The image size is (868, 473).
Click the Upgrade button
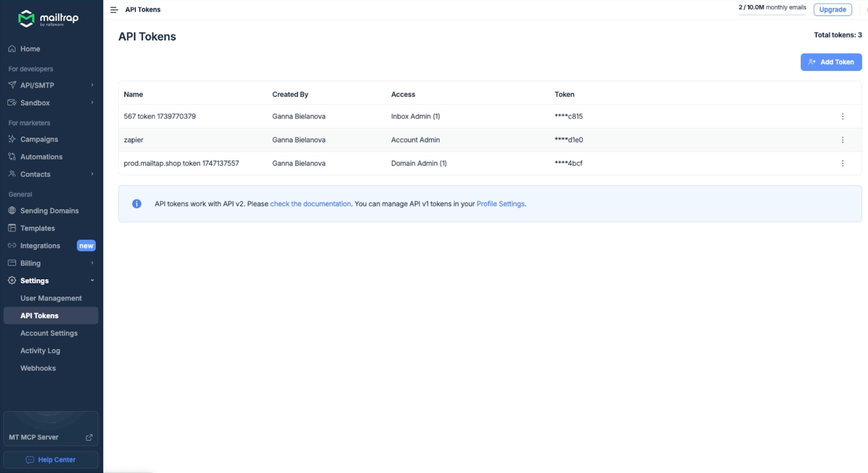(832, 10)
